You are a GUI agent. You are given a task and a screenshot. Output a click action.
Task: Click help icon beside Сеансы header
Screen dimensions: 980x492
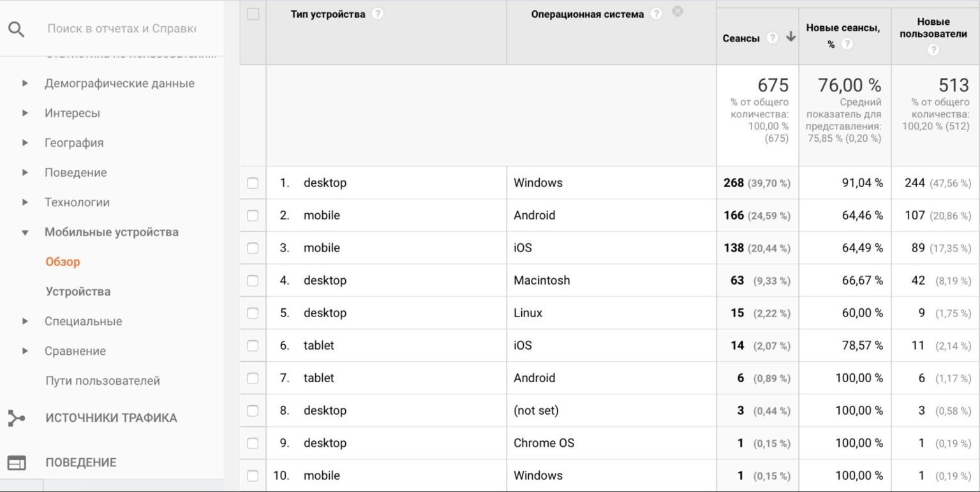coord(772,38)
